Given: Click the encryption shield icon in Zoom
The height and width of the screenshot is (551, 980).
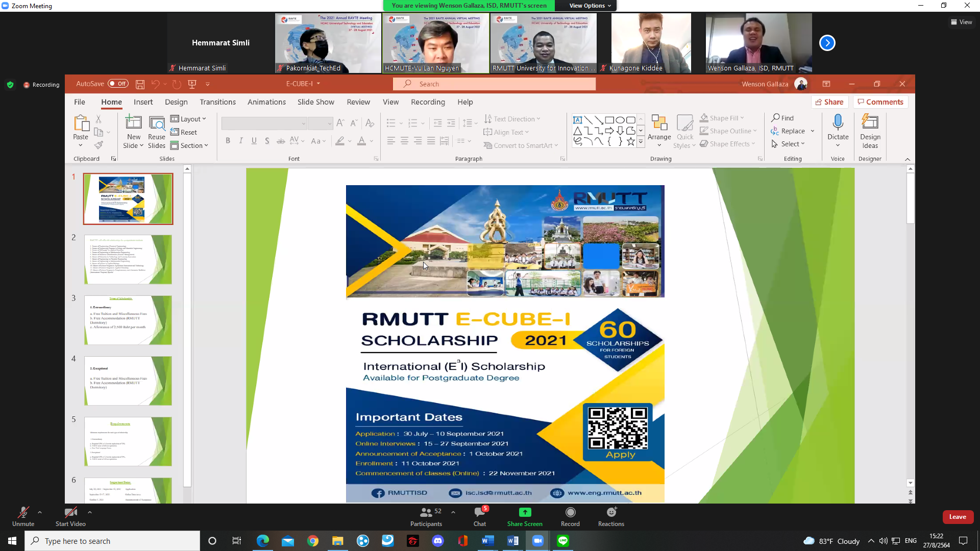Looking at the screenshot, I should coord(10,85).
